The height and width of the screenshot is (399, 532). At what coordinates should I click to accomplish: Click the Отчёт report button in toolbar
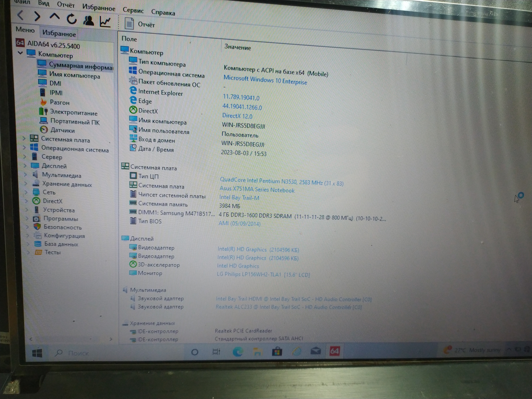click(140, 24)
